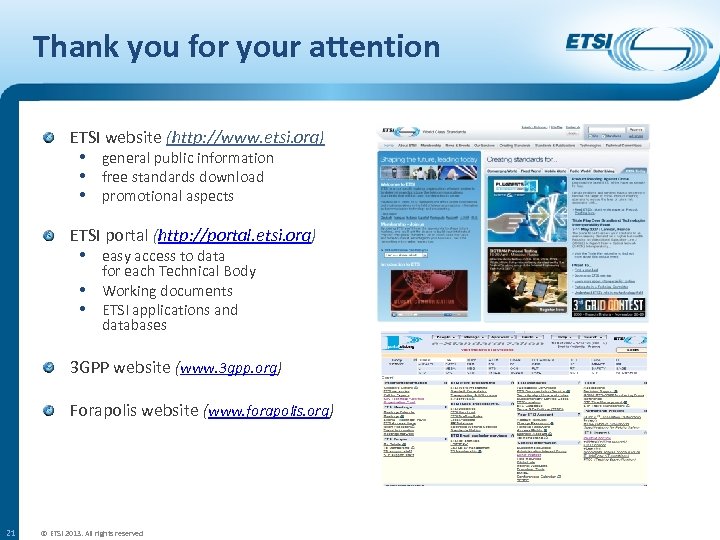
Task: Select the ETSI website homepage screenshot
Action: tap(513, 223)
